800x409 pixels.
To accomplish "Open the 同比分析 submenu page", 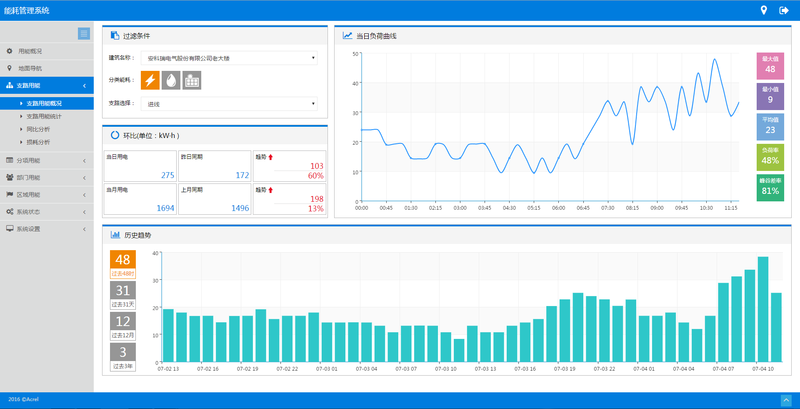I will click(x=39, y=129).
